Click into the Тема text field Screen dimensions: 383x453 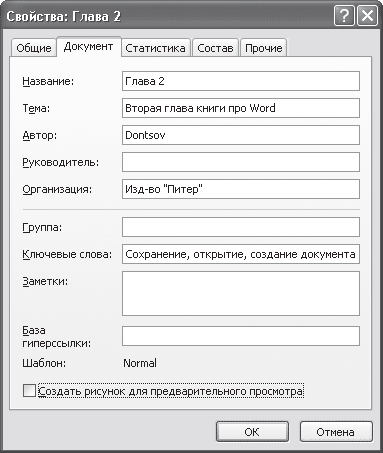point(241,108)
